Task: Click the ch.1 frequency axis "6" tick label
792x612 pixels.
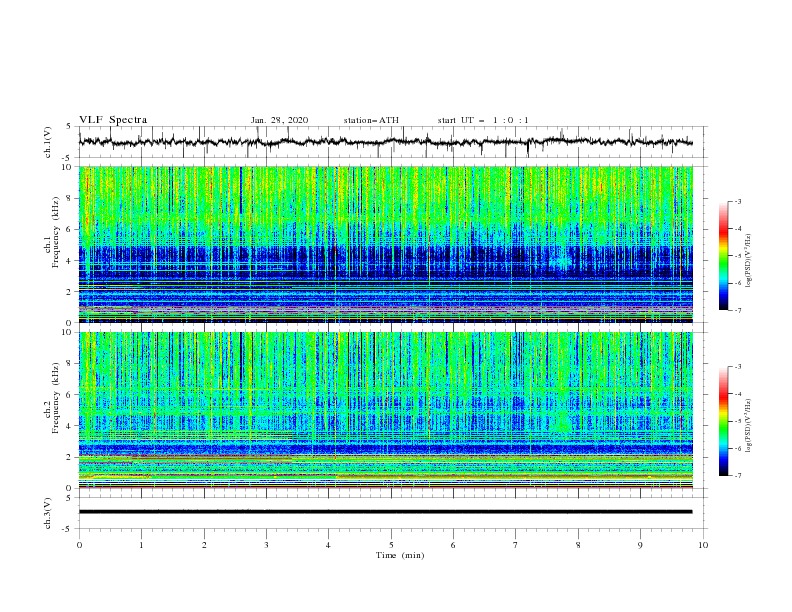Action: [x=70, y=229]
